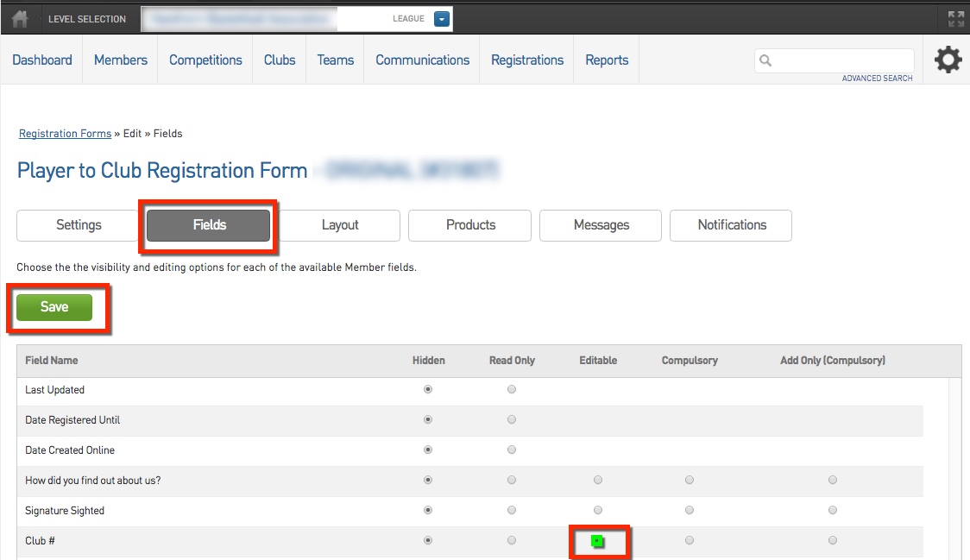Set Signature Sighted to Read Only
The image size is (970, 560).
(512, 511)
